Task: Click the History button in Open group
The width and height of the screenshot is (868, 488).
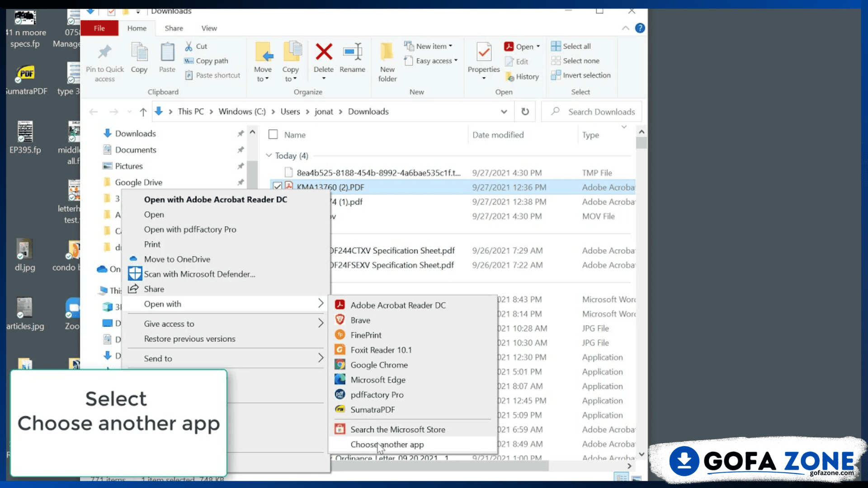Action: pyautogui.click(x=522, y=77)
